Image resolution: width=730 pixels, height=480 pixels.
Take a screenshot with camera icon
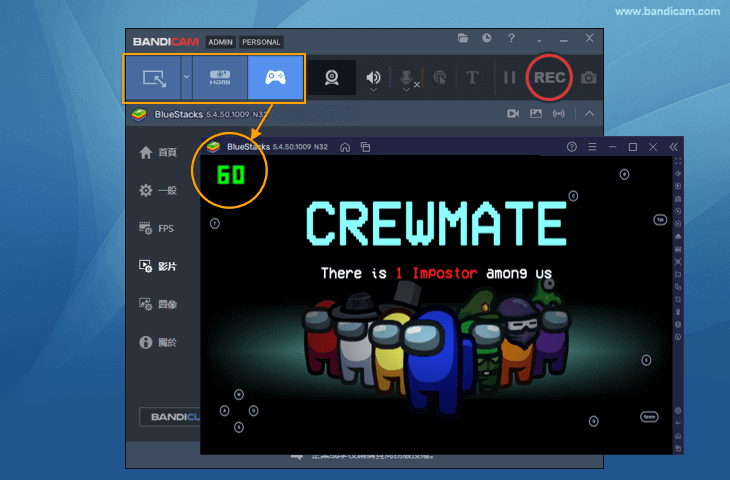(x=590, y=78)
